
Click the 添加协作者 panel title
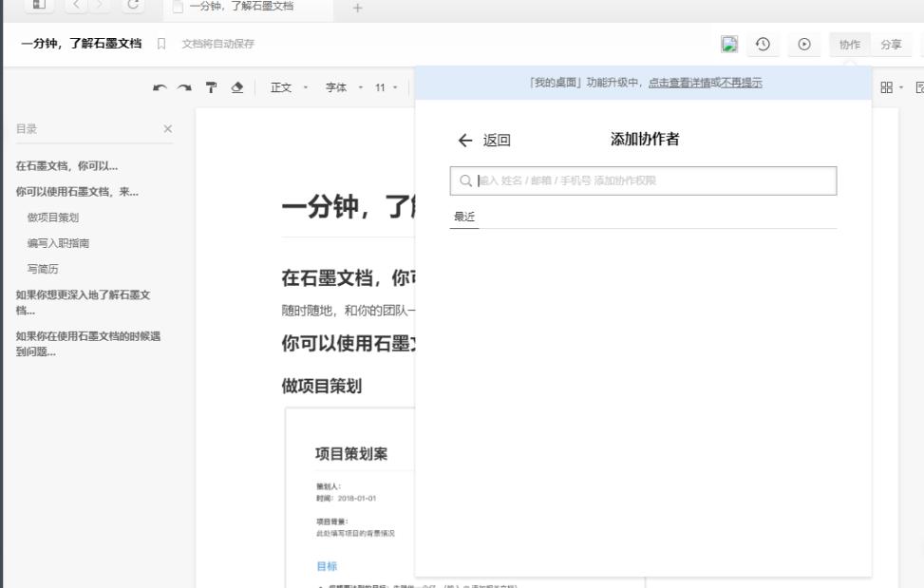(x=645, y=140)
